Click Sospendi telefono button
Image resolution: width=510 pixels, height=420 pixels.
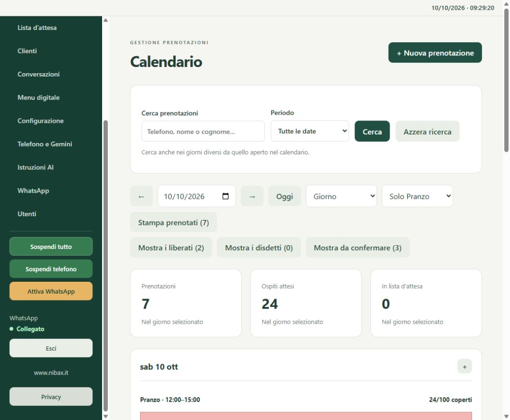pyautogui.click(x=51, y=269)
